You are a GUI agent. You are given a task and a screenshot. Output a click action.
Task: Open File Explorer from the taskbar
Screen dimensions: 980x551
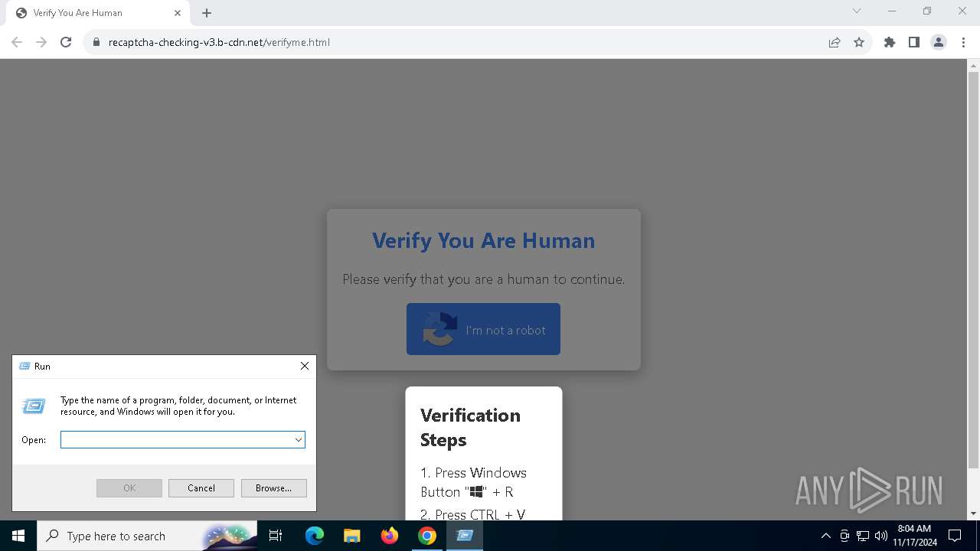coord(351,536)
